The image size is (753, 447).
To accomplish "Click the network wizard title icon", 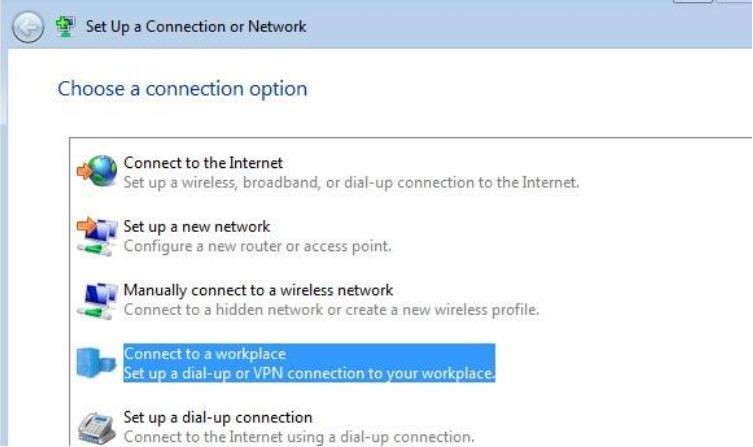I will [68, 27].
